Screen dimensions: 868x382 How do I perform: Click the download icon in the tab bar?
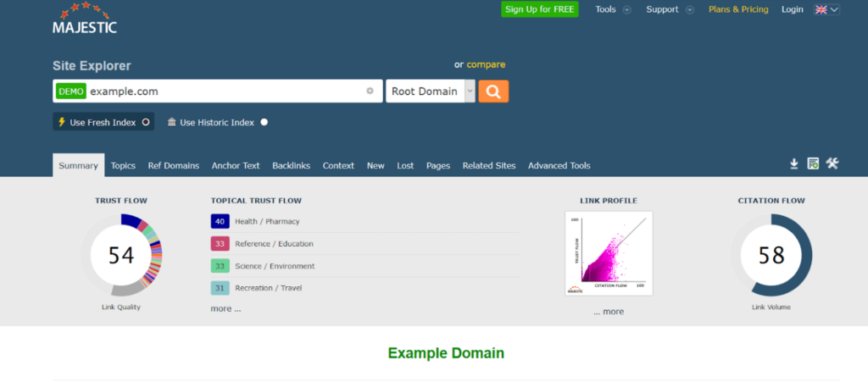tap(793, 163)
